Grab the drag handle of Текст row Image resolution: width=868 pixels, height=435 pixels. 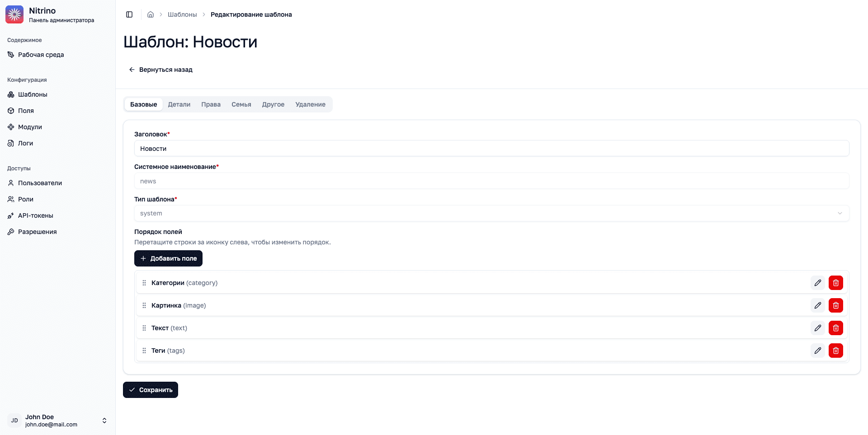[144, 328]
